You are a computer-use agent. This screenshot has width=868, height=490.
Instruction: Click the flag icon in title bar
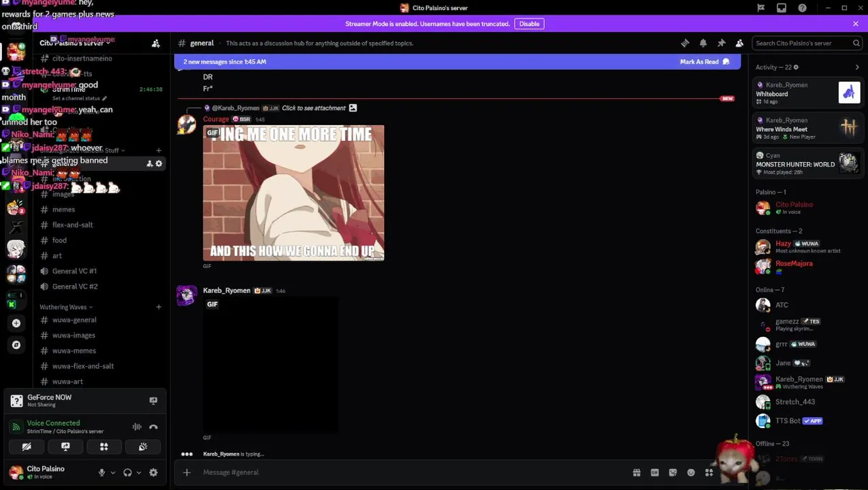pyautogui.click(x=761, y=7)
